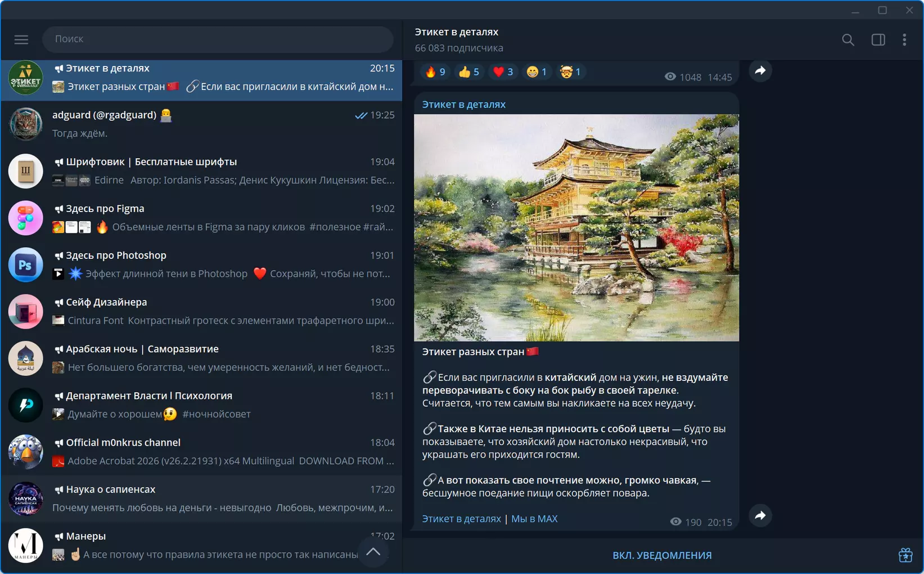Jump up with the chat list arrow button

coord(373,551)
